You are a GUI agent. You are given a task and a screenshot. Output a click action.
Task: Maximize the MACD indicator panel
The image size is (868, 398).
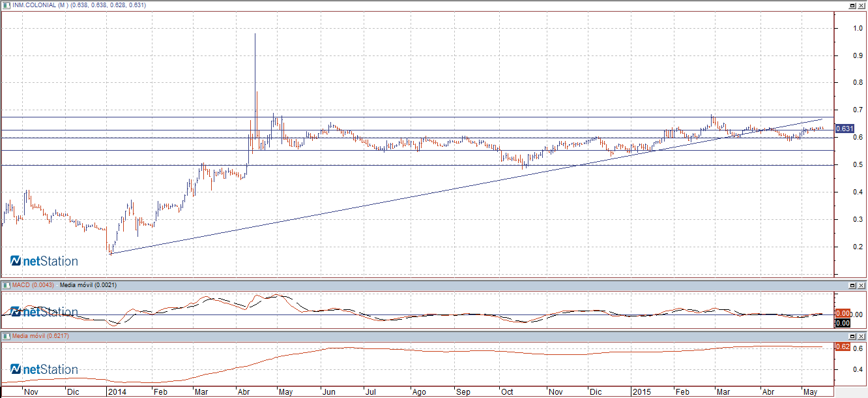pos(852,285)
